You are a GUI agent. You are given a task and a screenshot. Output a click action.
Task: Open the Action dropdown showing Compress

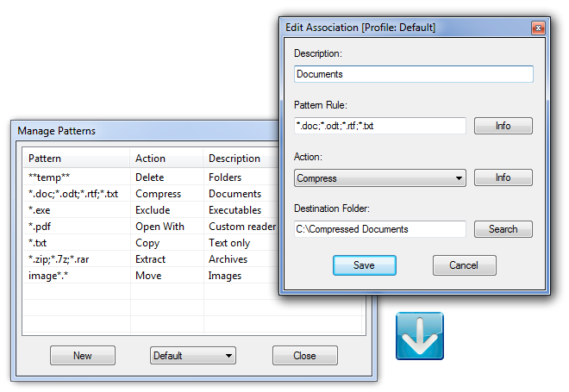pyautogui.click(x=379, y=178)
